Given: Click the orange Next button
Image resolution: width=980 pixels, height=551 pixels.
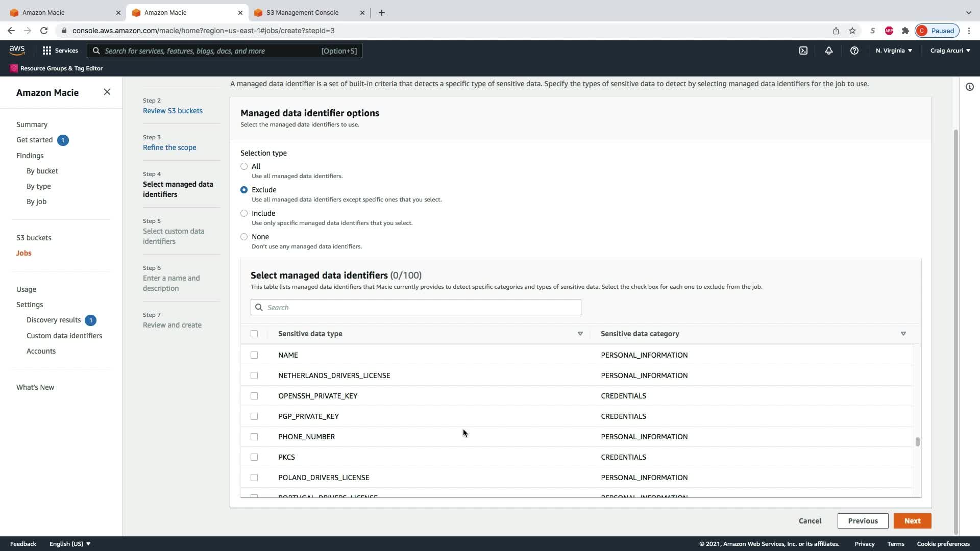Looking at the screenshot, I should click(912, 521).
